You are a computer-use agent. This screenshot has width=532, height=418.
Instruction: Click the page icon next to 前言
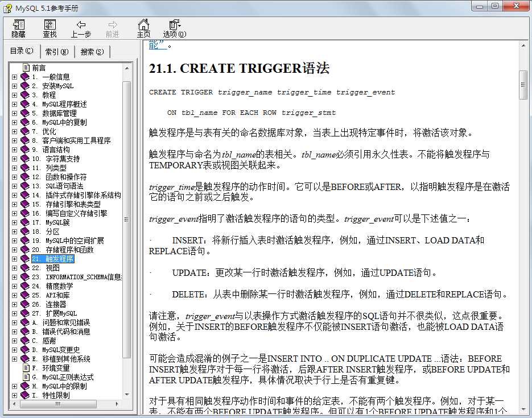(26, 68)
